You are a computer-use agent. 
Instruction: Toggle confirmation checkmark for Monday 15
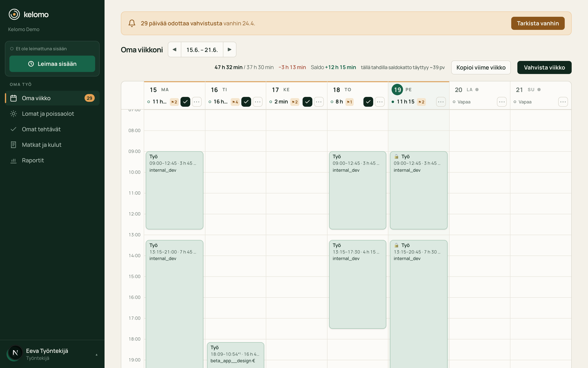coord(185,102)
